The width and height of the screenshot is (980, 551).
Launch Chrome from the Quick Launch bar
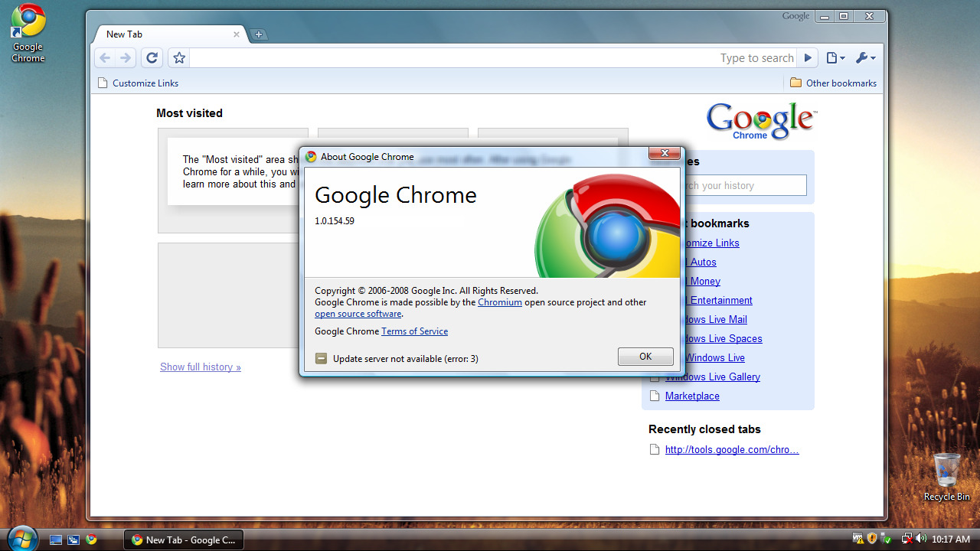pos(92,540)
